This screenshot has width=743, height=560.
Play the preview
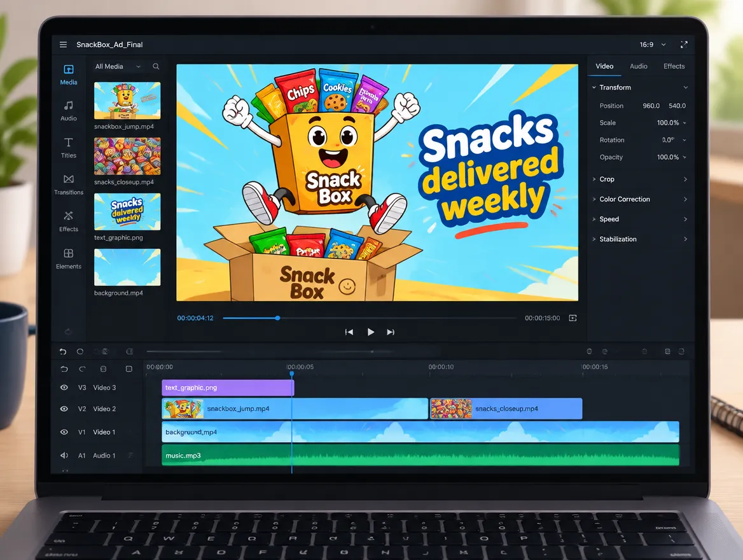pyautogui.click(x=371, y=332)
